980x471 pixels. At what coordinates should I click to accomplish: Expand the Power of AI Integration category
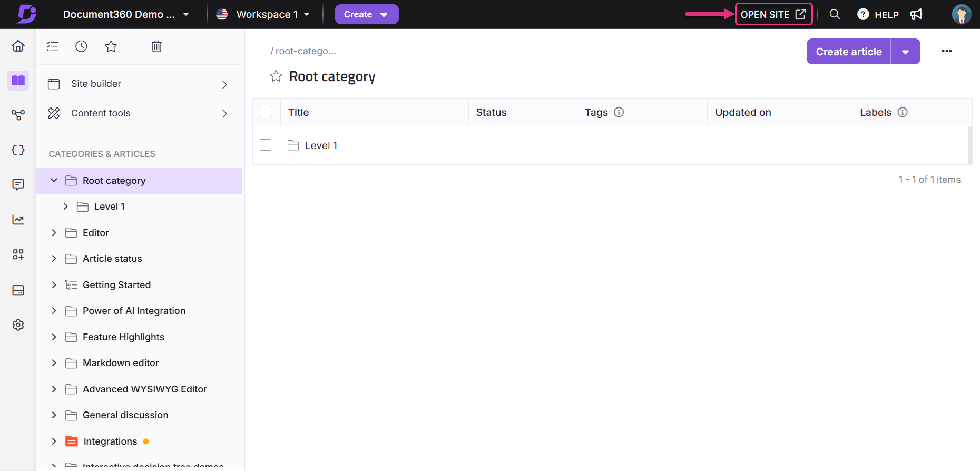pyautogui.click(x=54, y=311)
